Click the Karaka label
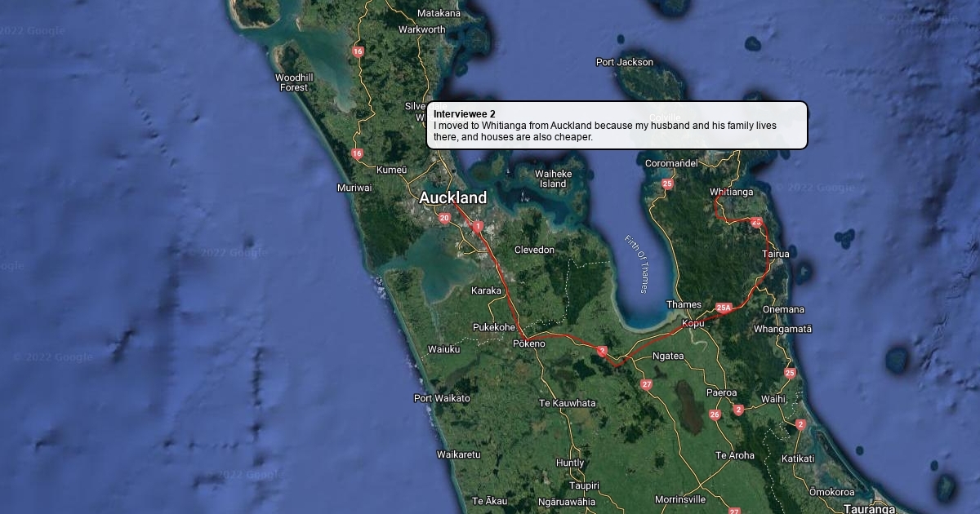This screenshot has width=980, height=514. pos(486,290)
